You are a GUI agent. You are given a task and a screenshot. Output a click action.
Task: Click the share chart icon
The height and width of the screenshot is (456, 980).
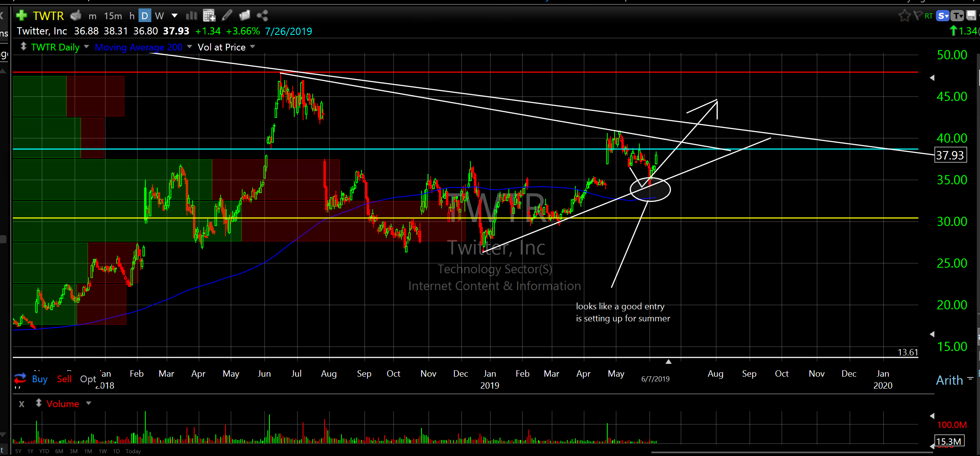pyautogui.click(x=262, y=16)
